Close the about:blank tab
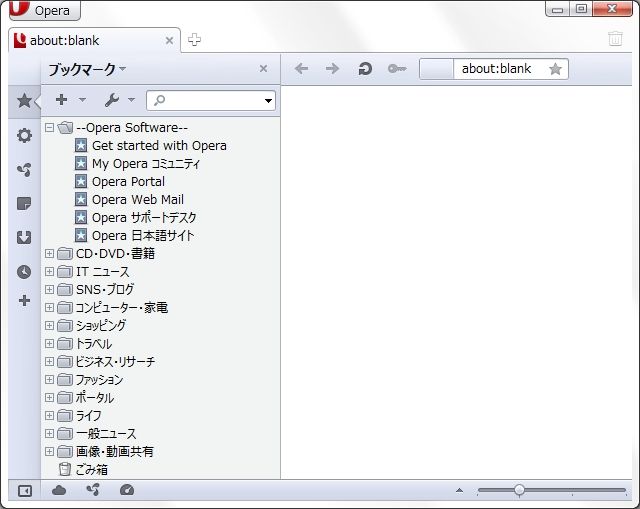The image size is (640, 509). pyautogui.click(x=169, y=40)
